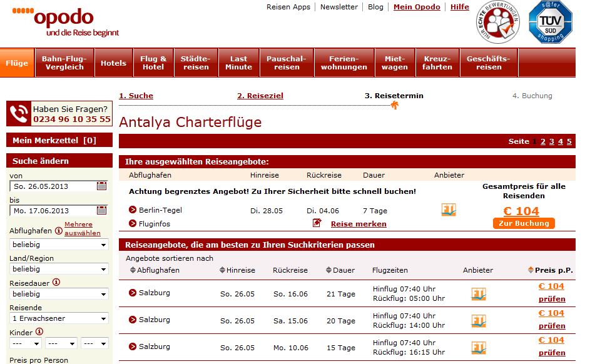Sort offers by Hinreise arrows

pos(222,270)
